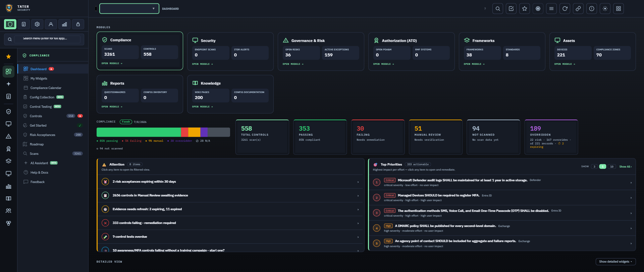Click the user profile icon in the sidebar toolbar
644x272 pixels.
click(51, 24)
